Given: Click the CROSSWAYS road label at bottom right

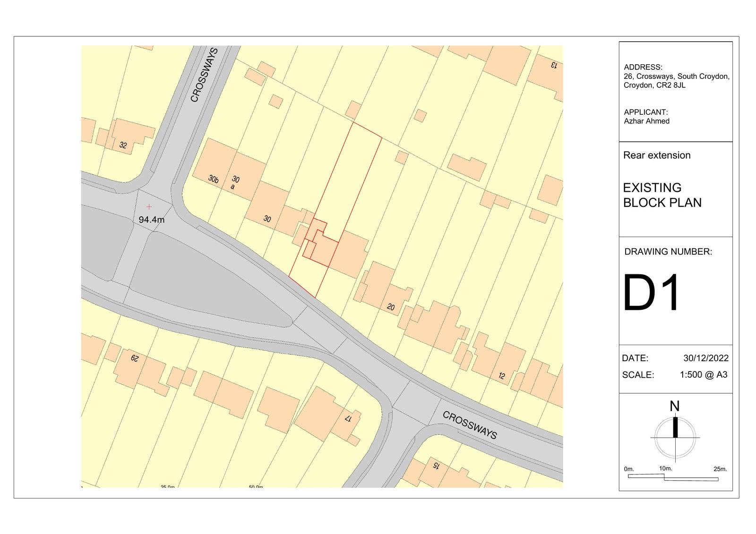Looking at the screenshot, I should (470, 425).
